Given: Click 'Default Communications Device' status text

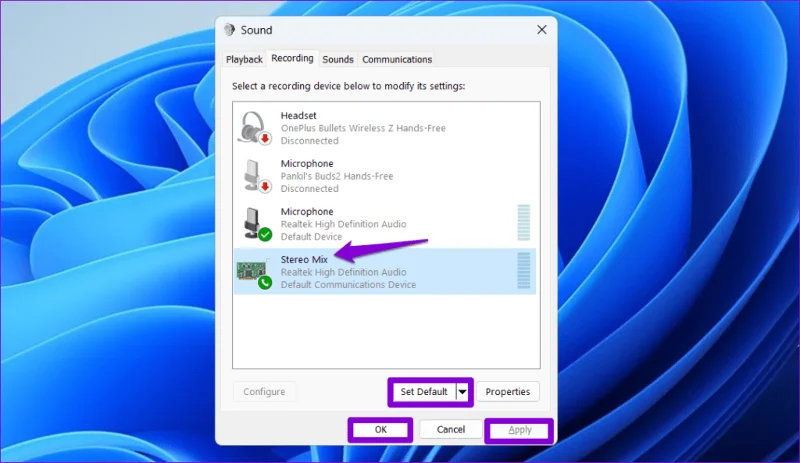Looking at the screenshot, I should (348, 285).
